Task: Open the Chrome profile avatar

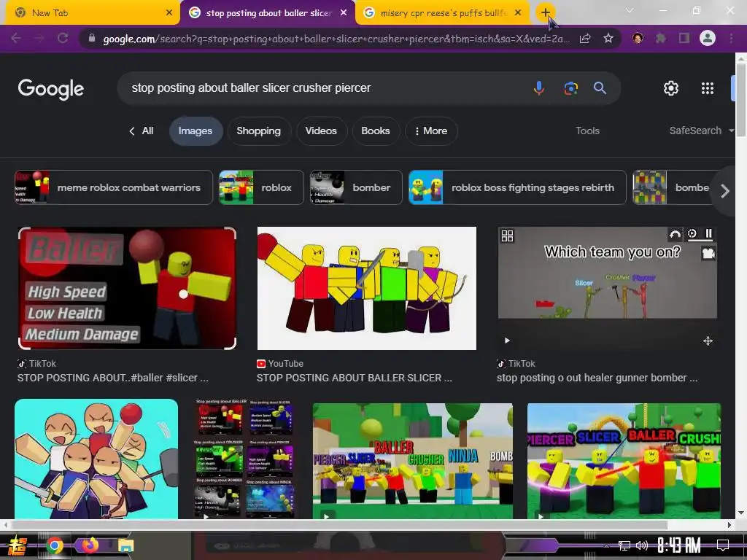Action: tap(708, 38)
